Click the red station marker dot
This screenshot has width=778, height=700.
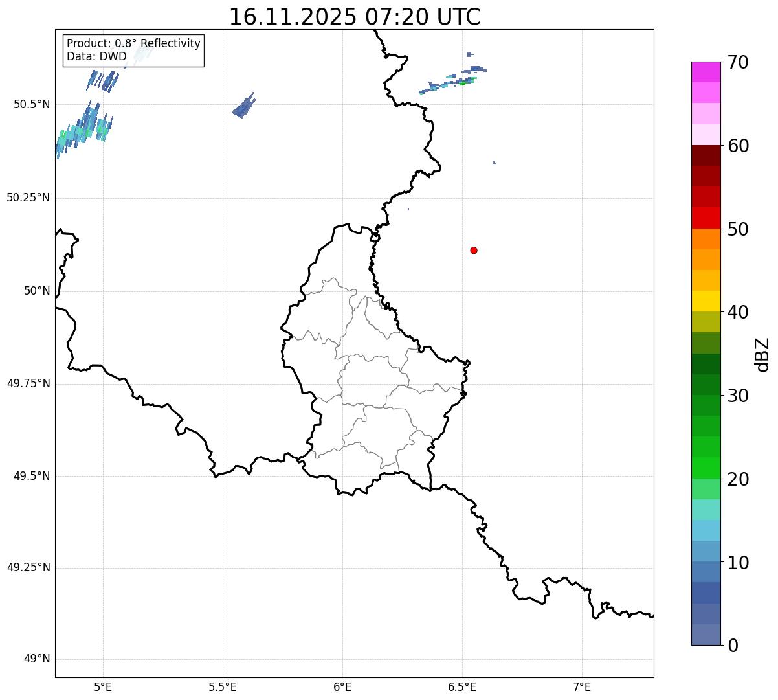tap(474, 250)
